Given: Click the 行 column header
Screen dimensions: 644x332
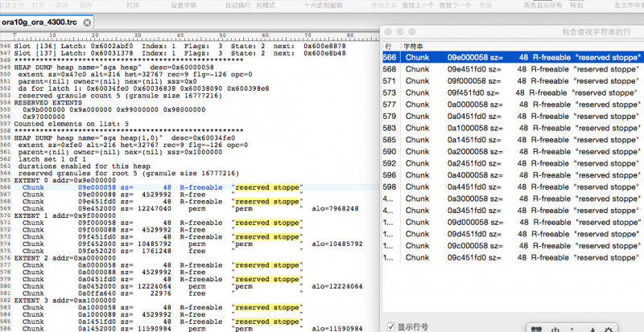Looking at the screenshot, I should coord(389,47).
